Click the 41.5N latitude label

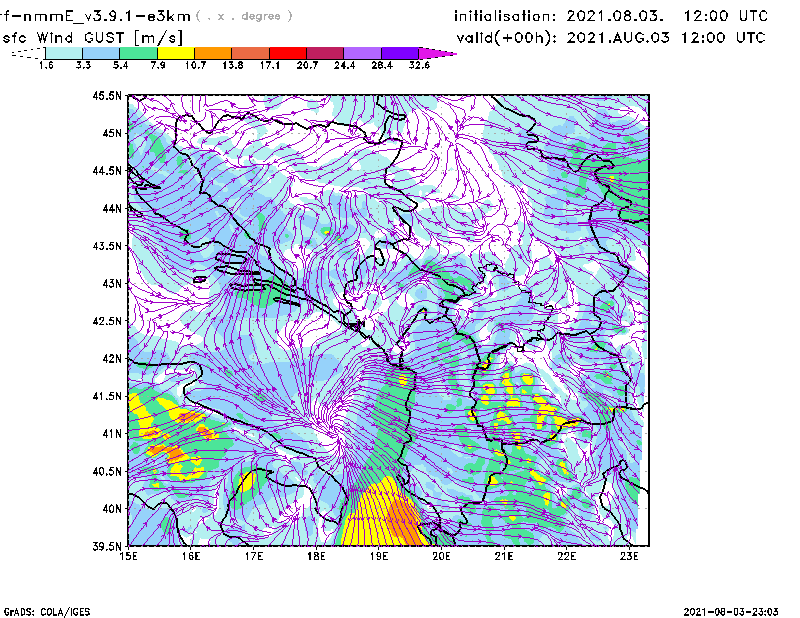107,396
